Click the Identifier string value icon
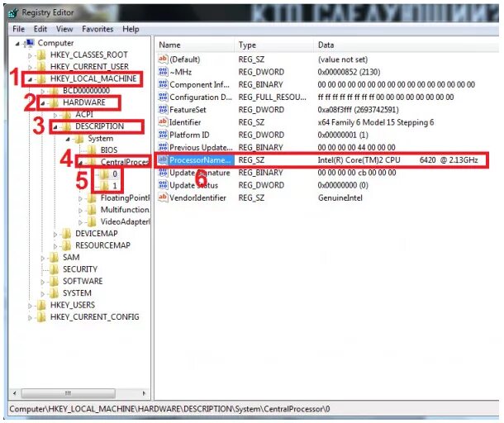504x423 pixels. (x=163, y=121)
